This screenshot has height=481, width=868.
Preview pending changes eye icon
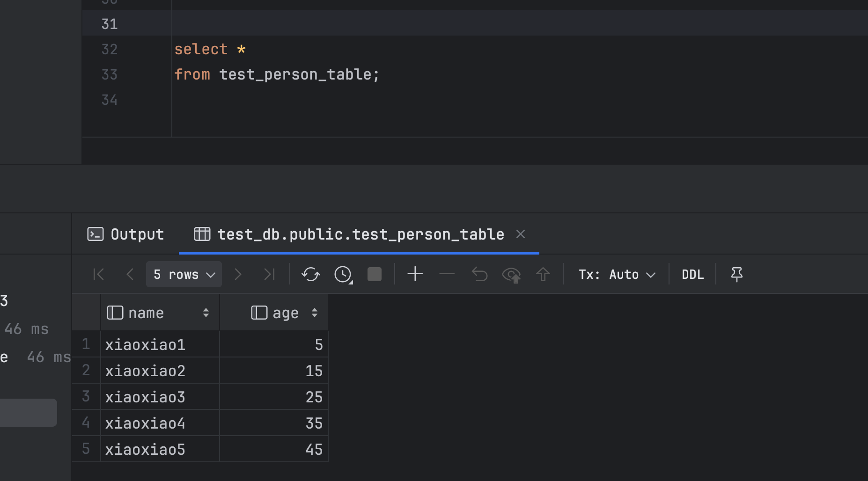[511, 275]
